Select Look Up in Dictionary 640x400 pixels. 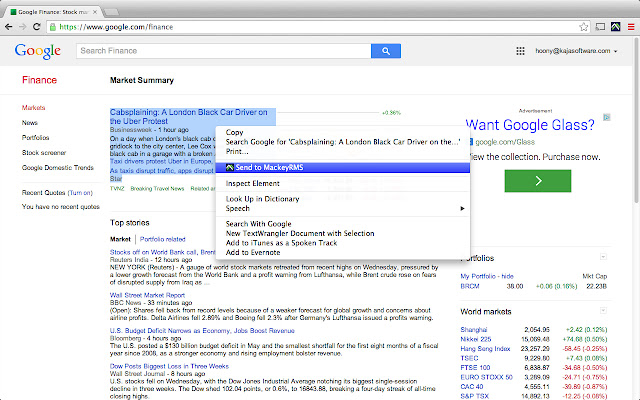click(342, 199)
